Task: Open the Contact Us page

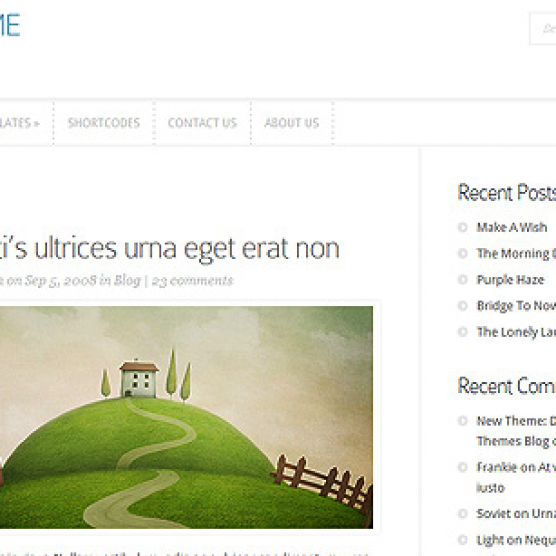Action: coord(202,123)
